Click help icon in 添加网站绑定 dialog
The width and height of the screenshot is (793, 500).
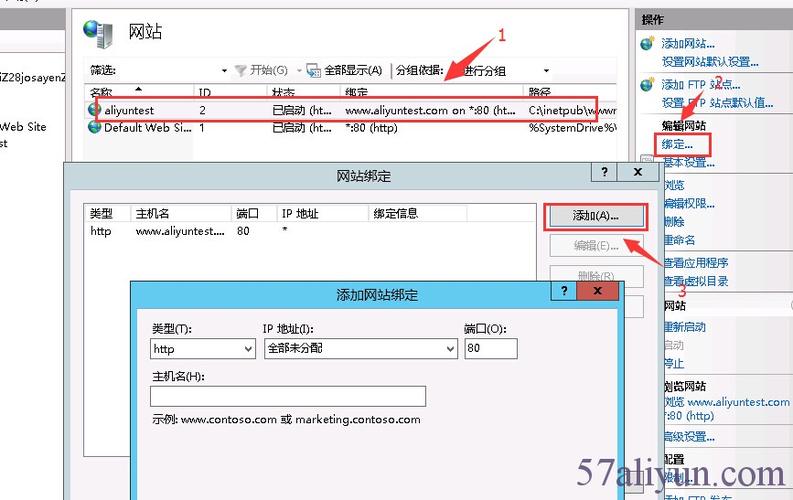coord(565,291)
